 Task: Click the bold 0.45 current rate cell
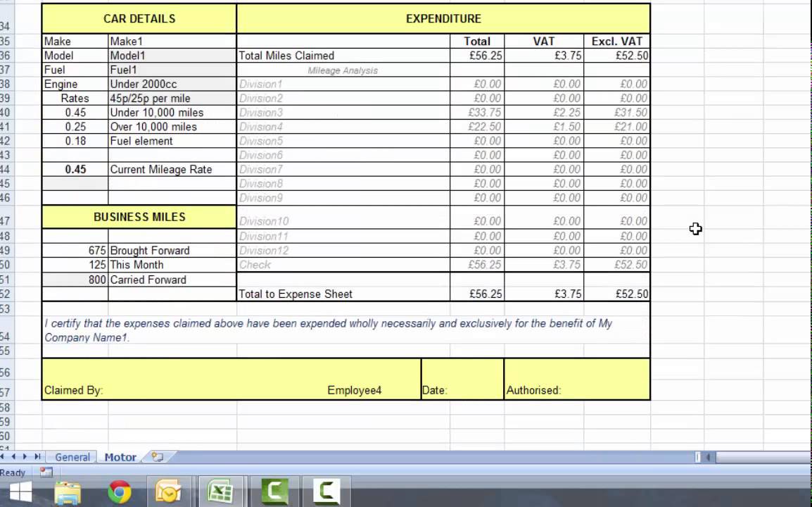point(75,170)
